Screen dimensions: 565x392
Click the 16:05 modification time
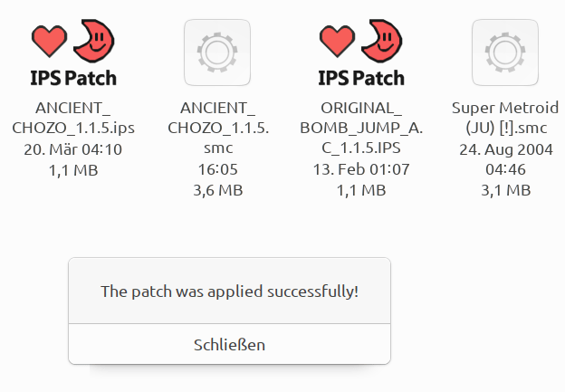click(x=217, y=169)
